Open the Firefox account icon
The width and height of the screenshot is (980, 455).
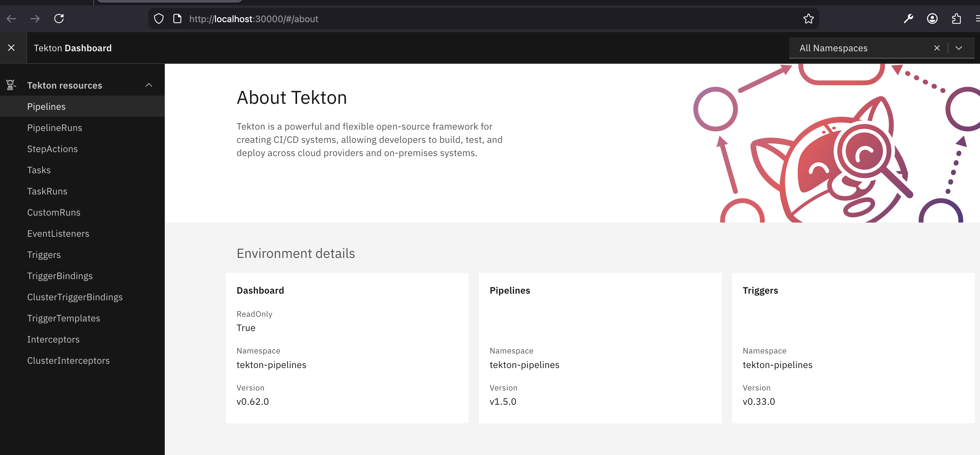click(932, 19)
